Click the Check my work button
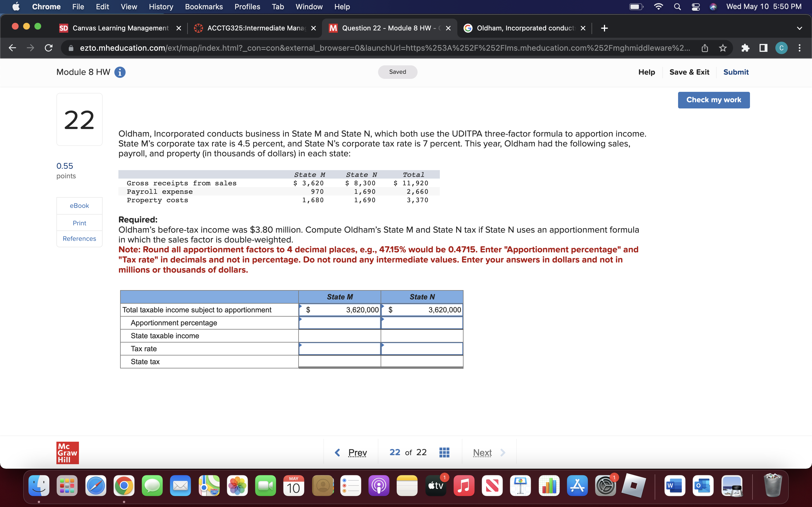812x507 pixels. click(713, 100)
